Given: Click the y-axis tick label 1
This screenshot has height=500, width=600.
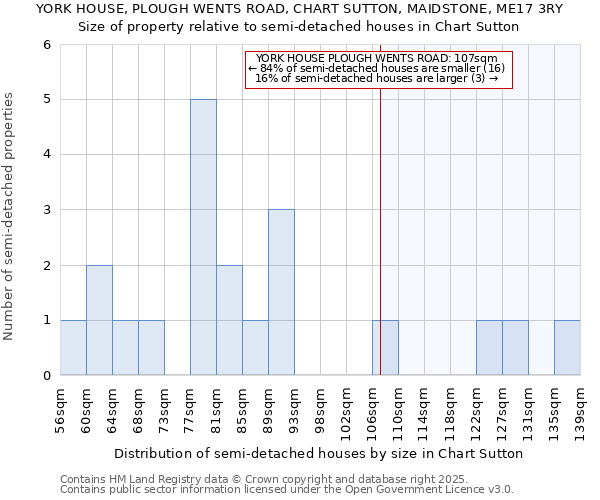Looking at the screenshot, I should tap(47, 320).
